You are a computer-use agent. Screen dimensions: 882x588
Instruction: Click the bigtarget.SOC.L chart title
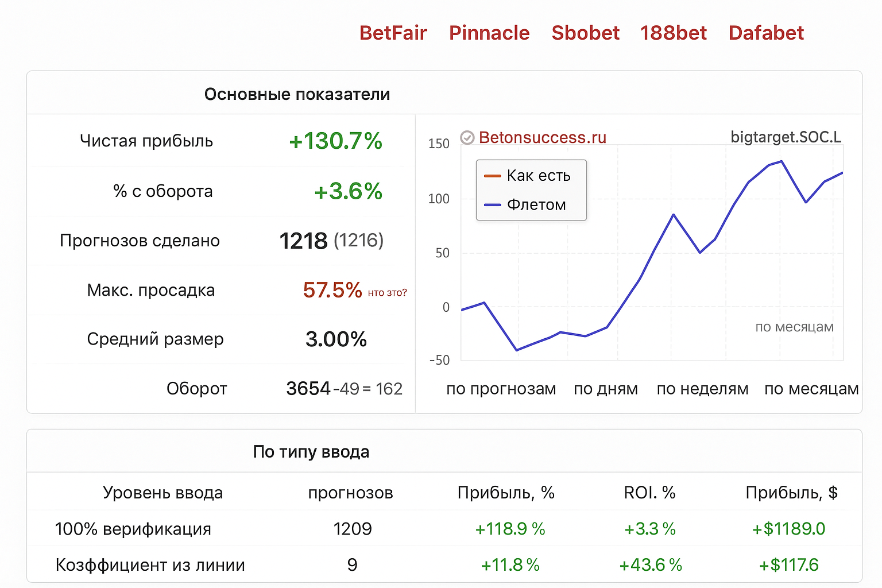click(786, 137)
